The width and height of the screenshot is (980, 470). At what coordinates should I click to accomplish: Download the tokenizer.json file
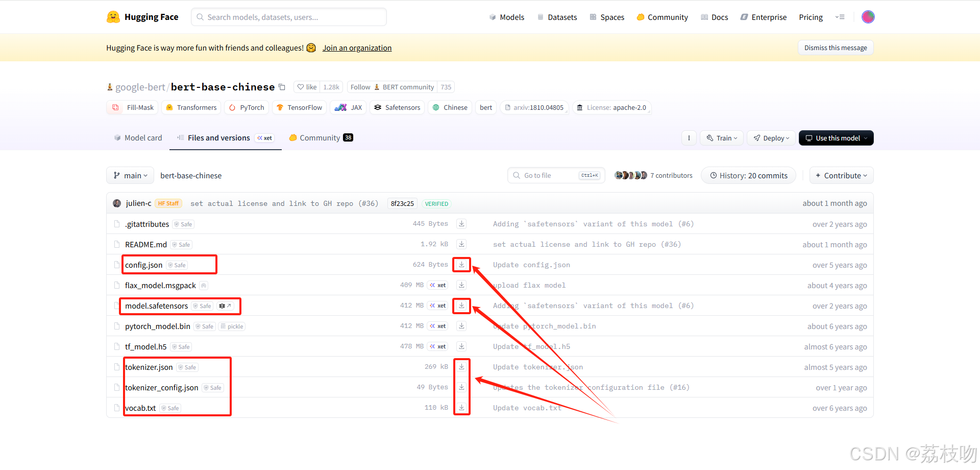pos(461,367)
